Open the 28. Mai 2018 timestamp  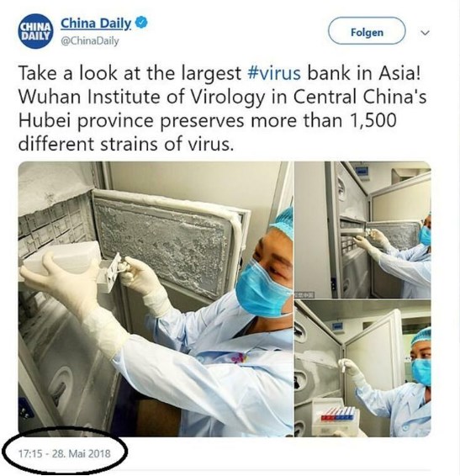point(65,454)
